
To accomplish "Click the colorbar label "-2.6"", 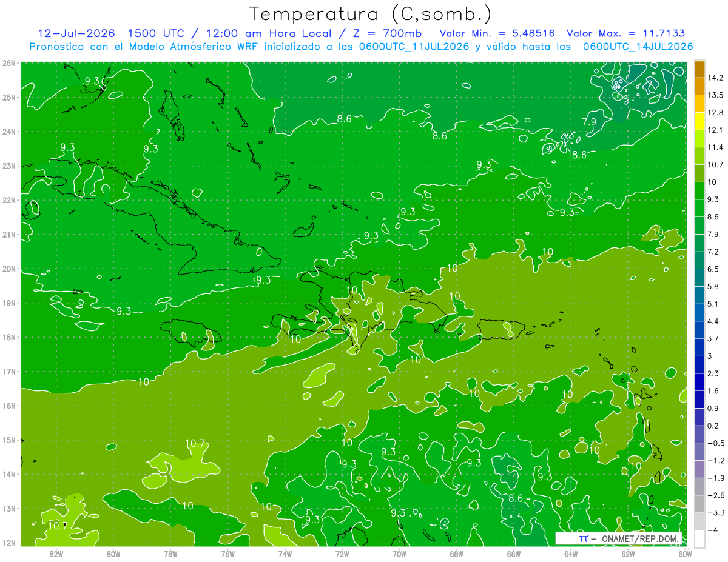I will [716, 495].
